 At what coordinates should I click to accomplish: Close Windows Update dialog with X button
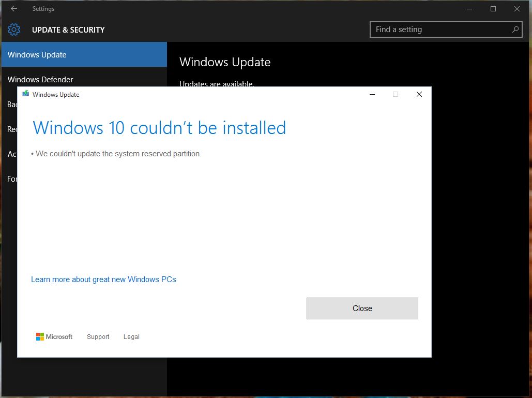[x=419, y=94]
